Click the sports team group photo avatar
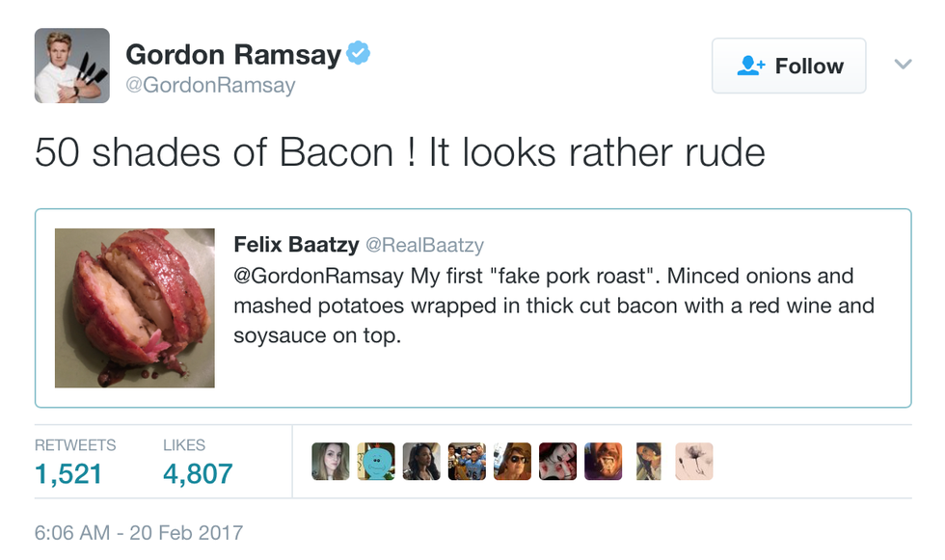 point(467,462)
